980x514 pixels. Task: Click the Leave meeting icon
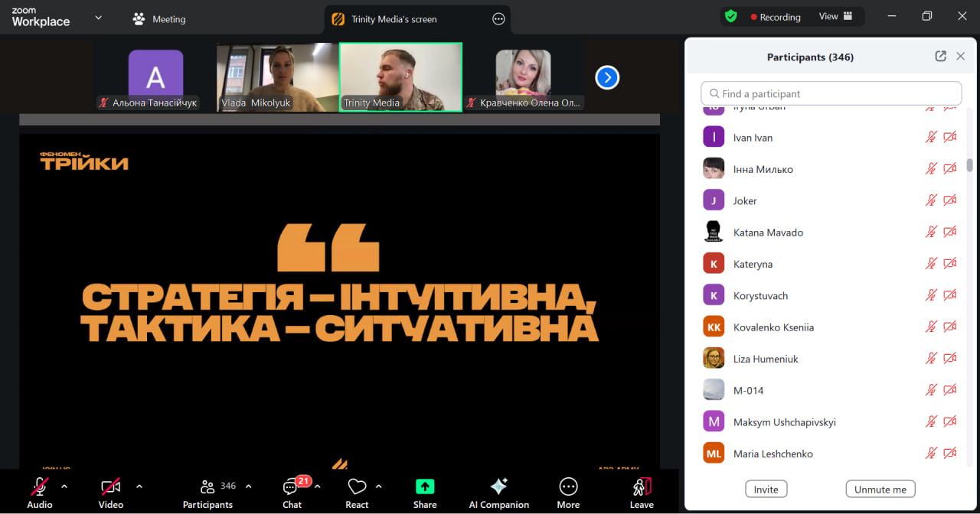pos(642,487)
